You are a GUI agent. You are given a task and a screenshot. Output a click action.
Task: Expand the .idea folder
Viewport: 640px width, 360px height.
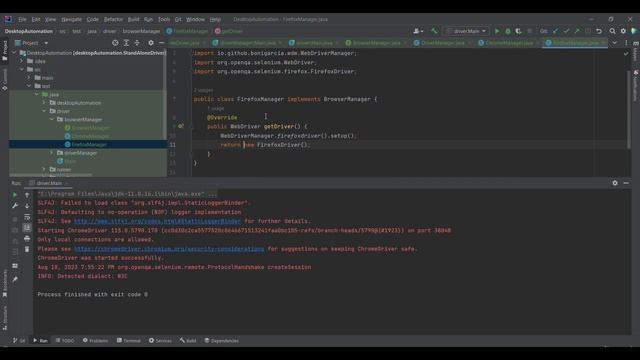22,61
